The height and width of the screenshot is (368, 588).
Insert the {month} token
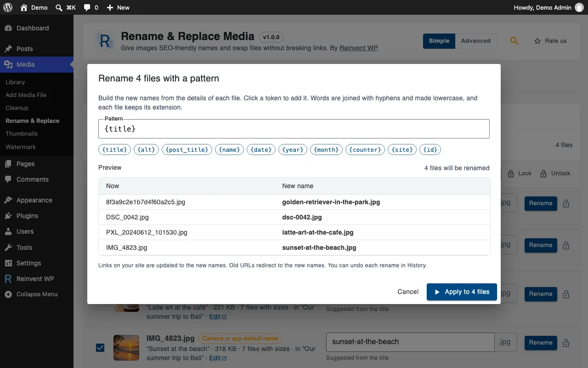[x=326, y=149]
